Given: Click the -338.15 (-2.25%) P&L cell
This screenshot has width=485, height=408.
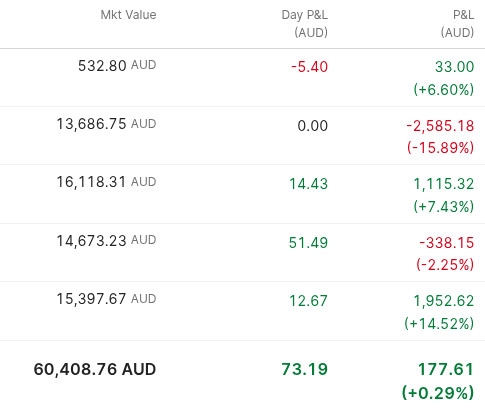Looking at the screenshot, I should [445, 253].
